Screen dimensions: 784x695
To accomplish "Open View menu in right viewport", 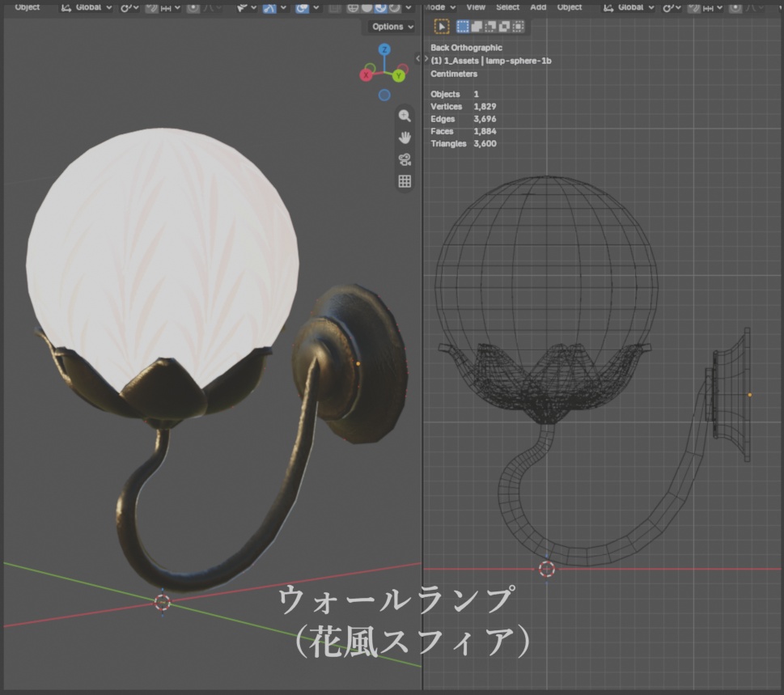I will (476, 7).
